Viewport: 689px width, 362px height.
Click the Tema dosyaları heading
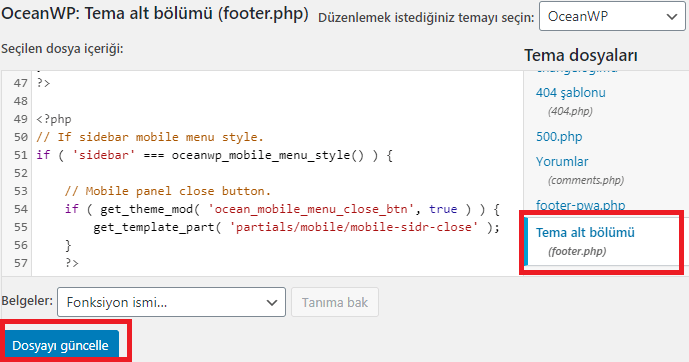(580, 55)
